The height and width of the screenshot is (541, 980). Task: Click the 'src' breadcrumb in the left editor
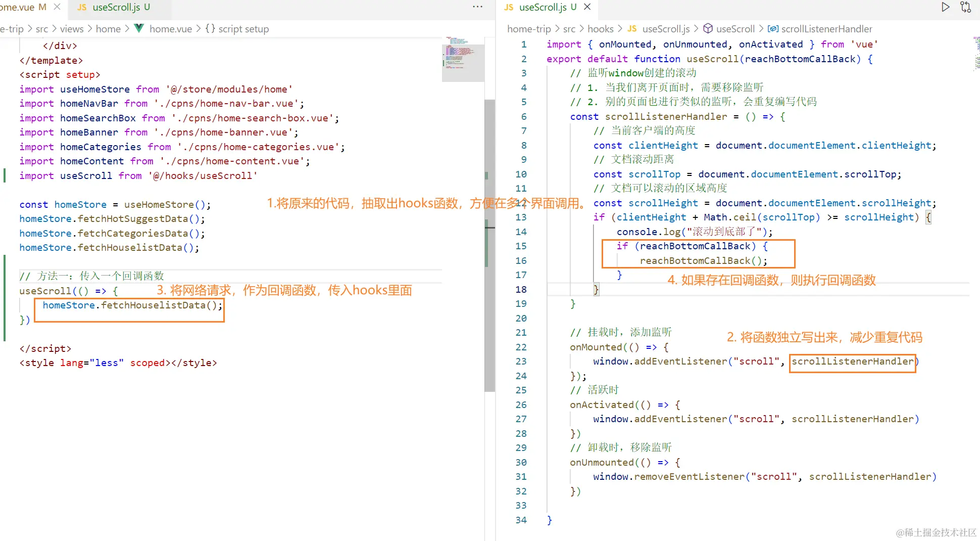42,29
